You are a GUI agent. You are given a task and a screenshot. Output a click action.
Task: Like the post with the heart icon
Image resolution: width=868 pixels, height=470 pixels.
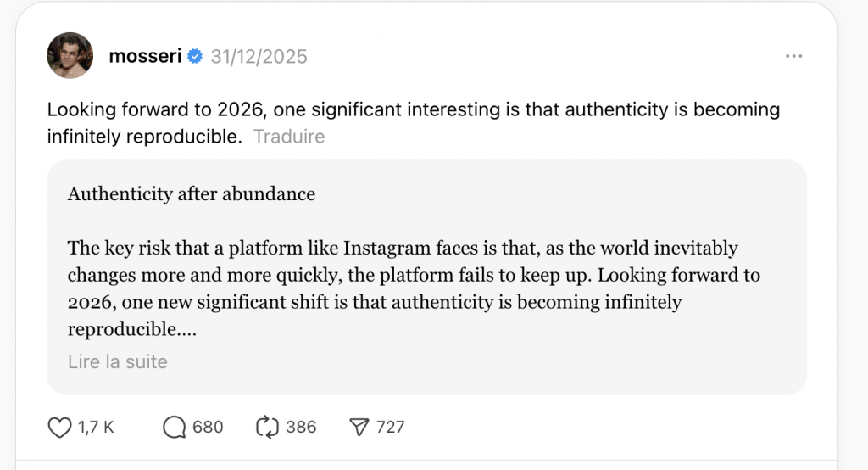tap(59, 428)
